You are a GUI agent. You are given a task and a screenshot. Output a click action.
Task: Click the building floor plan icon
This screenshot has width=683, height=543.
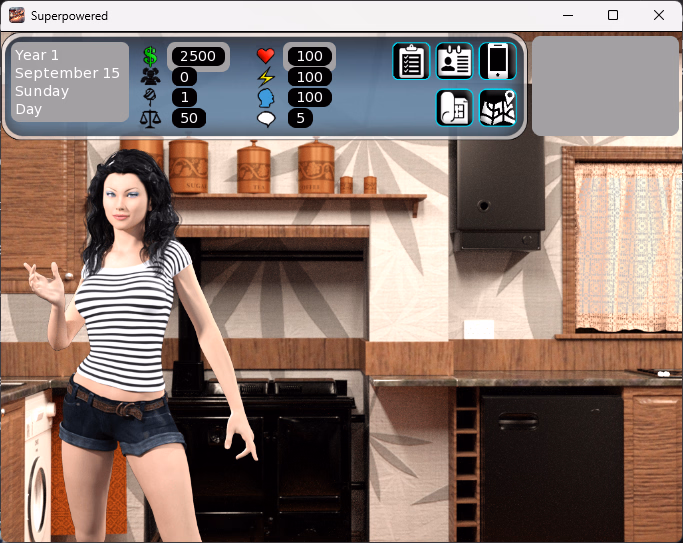click(x=455, y=108)
